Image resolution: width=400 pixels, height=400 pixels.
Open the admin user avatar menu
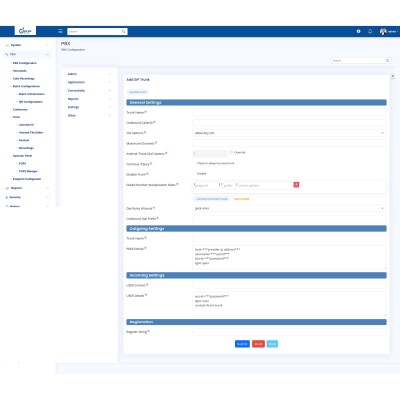pyautogui.click(x=383, y=31)
